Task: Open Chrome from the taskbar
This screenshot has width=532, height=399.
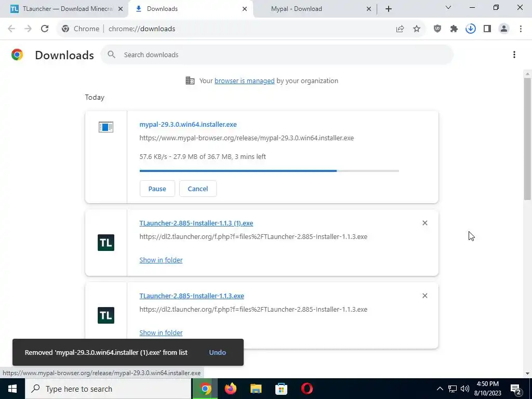Action: (205, 389)
